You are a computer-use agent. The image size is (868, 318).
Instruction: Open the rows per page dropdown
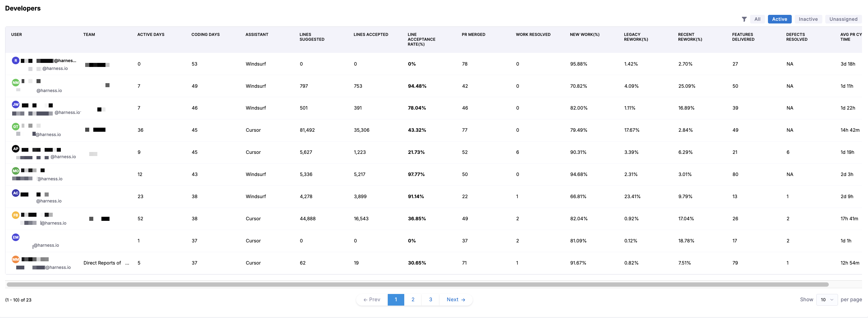click(827, 299)
